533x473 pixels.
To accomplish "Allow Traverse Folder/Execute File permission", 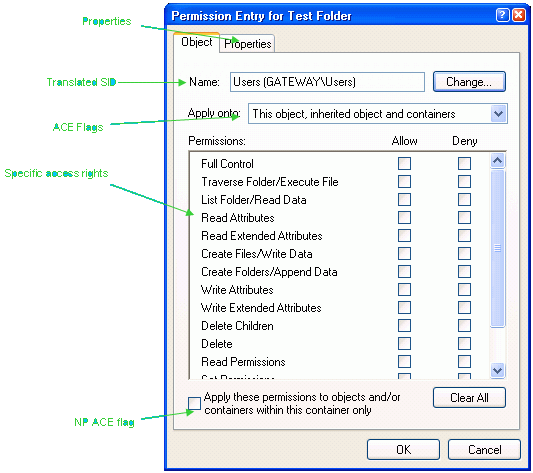I will [404, 181].
